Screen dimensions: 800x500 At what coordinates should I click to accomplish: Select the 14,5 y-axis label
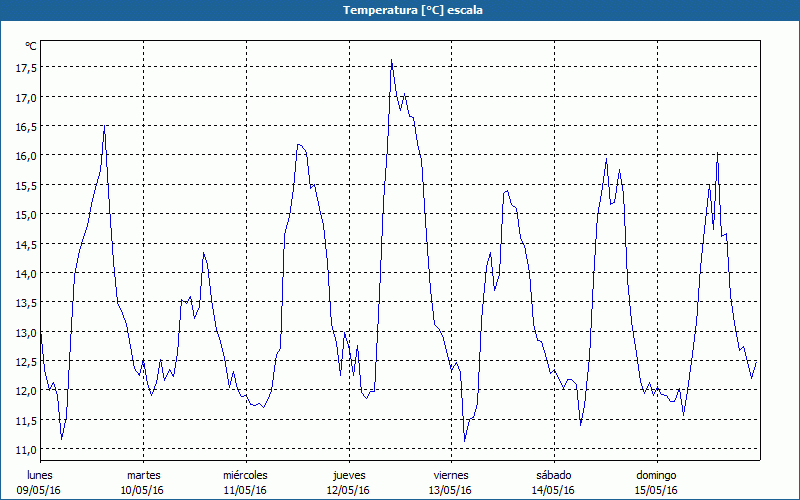coord(26,244)
